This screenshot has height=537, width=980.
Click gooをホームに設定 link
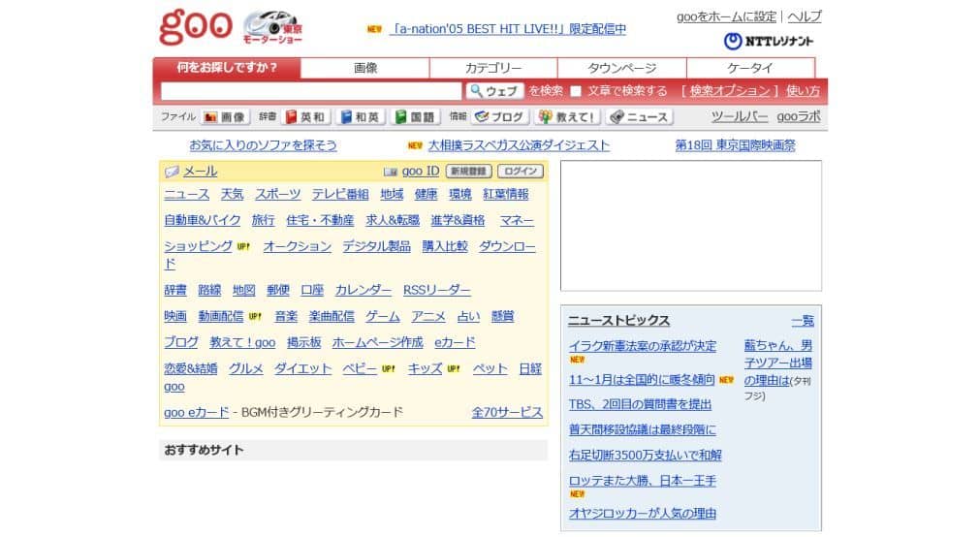[726, 16]
